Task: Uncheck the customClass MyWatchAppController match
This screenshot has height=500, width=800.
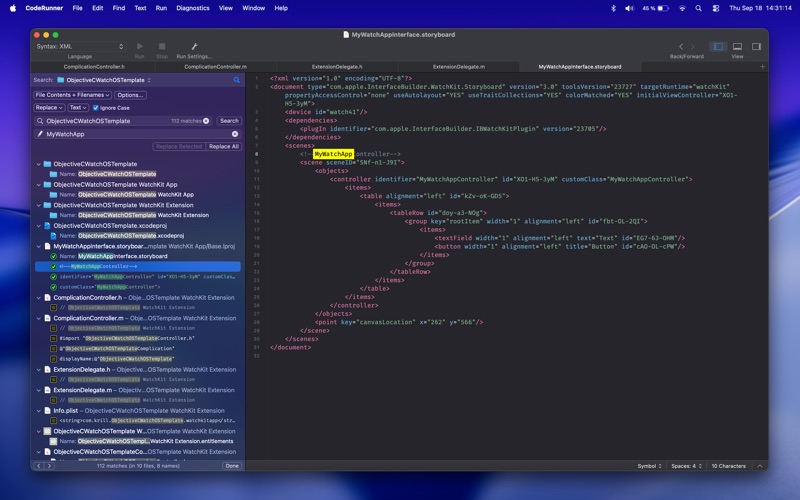Action: coord(54,287)
